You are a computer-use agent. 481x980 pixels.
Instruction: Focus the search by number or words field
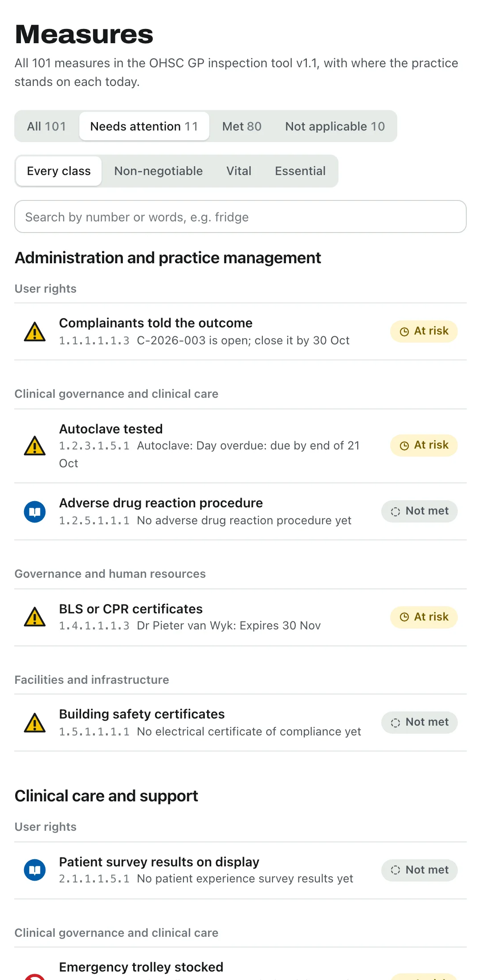(x=240, y=217)
